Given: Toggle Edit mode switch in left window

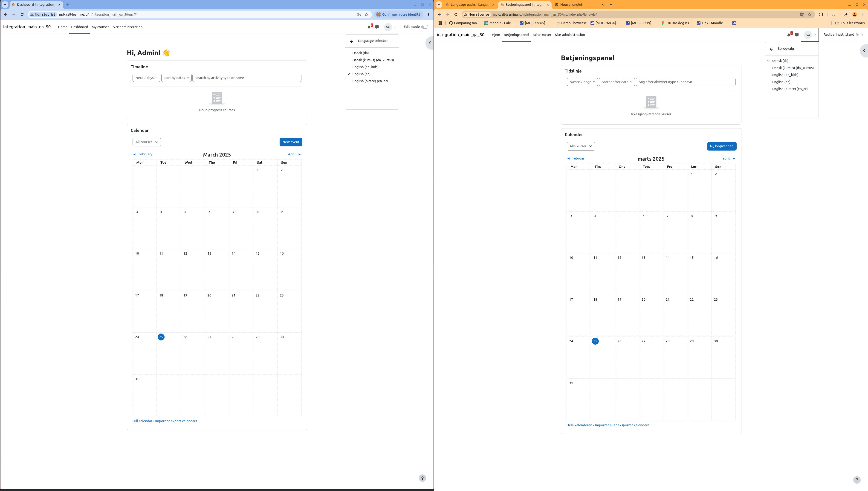Looking at the screenshot, I should pyautogui.click(x=425, y=27).
